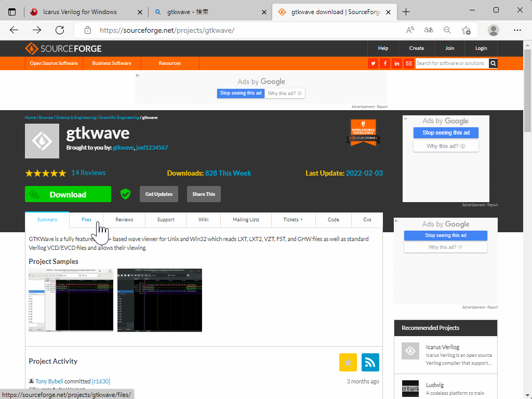Open the Wiki tab
532x399 pixels.
[x=203, y=220]
